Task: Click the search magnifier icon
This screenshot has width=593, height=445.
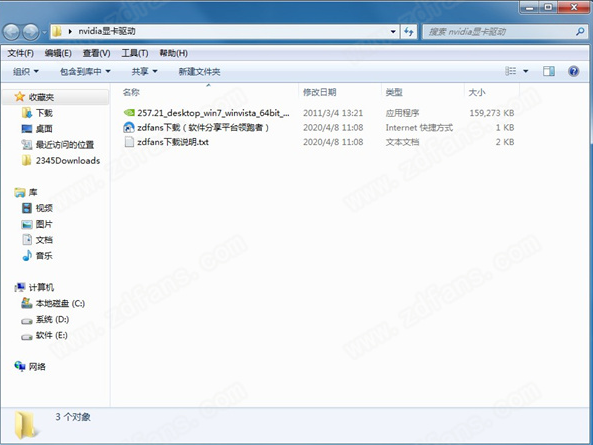Action: click(580, 32)
